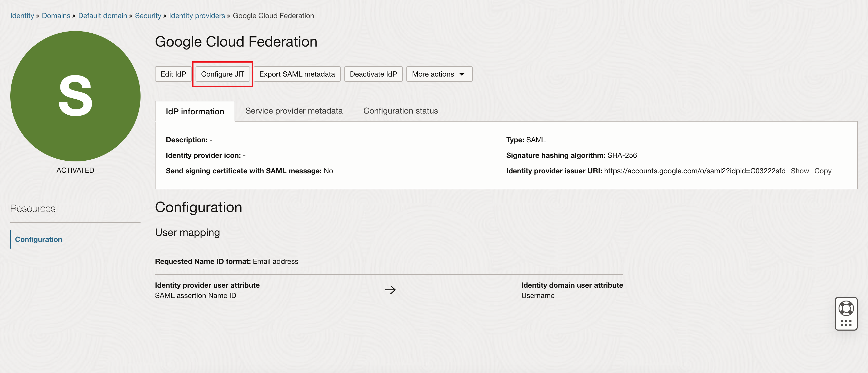Show the identity provider issuer URI

pos(800,171)
